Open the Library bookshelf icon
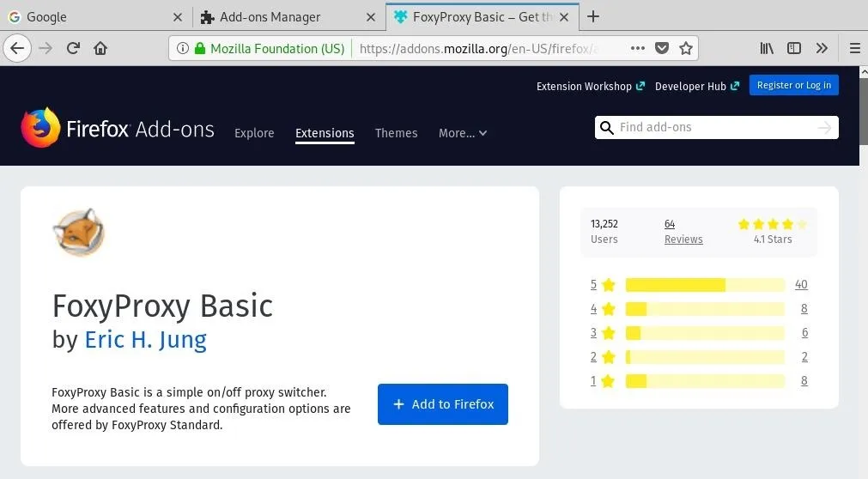The image size is (868, 479). 767,49
